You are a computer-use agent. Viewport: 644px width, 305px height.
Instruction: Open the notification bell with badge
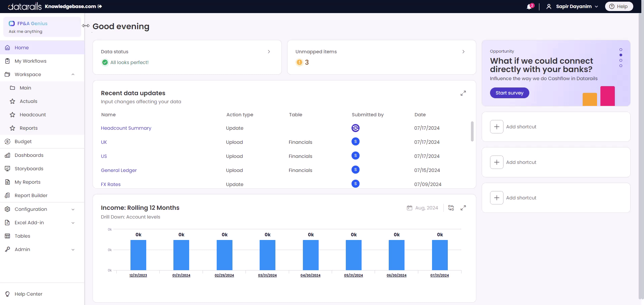(x=529, y=6)
